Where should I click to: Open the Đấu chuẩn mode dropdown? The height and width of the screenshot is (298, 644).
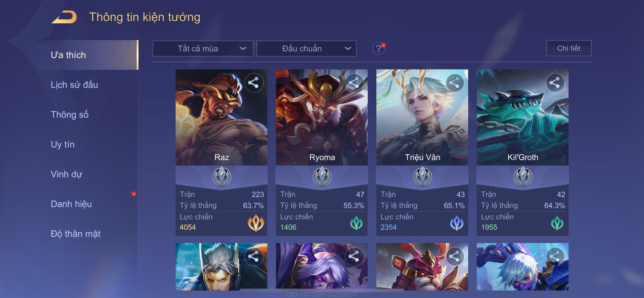pos(306,48)
